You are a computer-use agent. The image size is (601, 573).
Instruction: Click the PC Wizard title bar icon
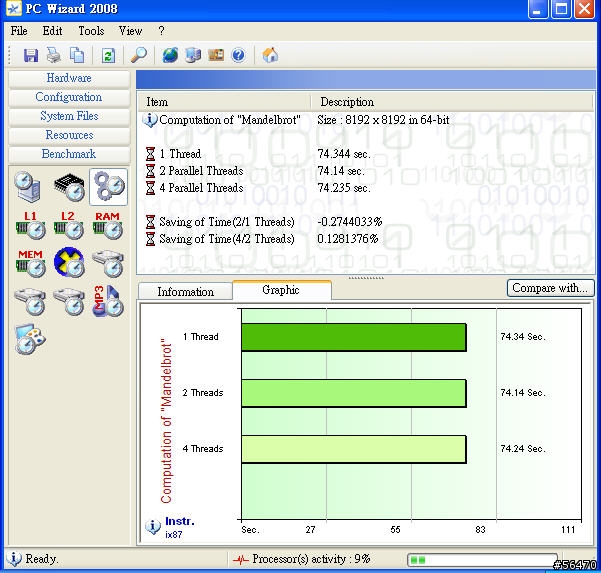coord(14,8)
